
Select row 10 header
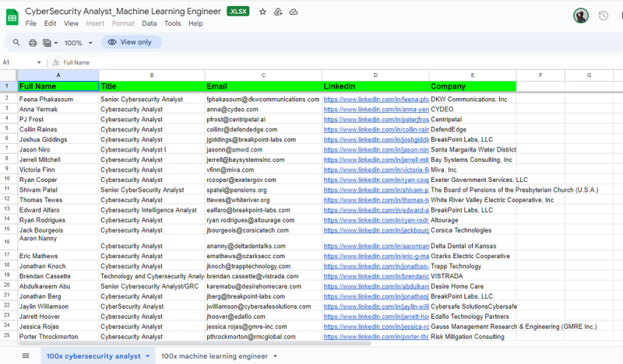point(7,179)
